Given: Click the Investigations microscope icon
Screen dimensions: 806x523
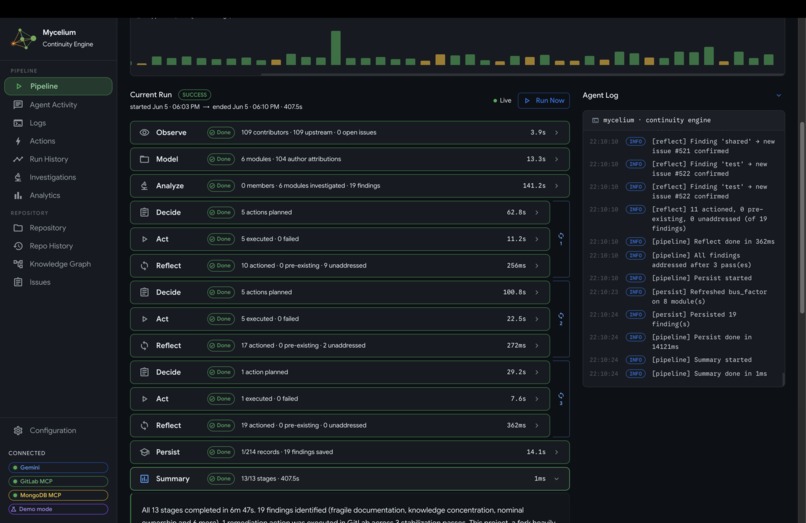Looking at the screenshot, I should (x=18, y=177).
